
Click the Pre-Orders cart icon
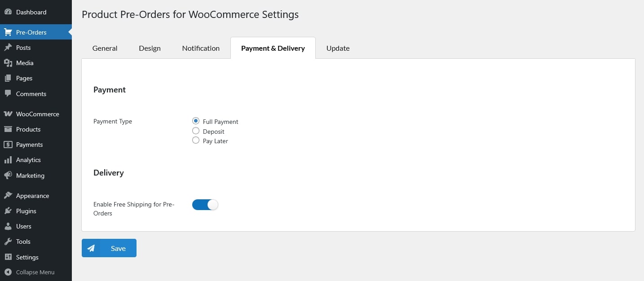click(8, 32)
